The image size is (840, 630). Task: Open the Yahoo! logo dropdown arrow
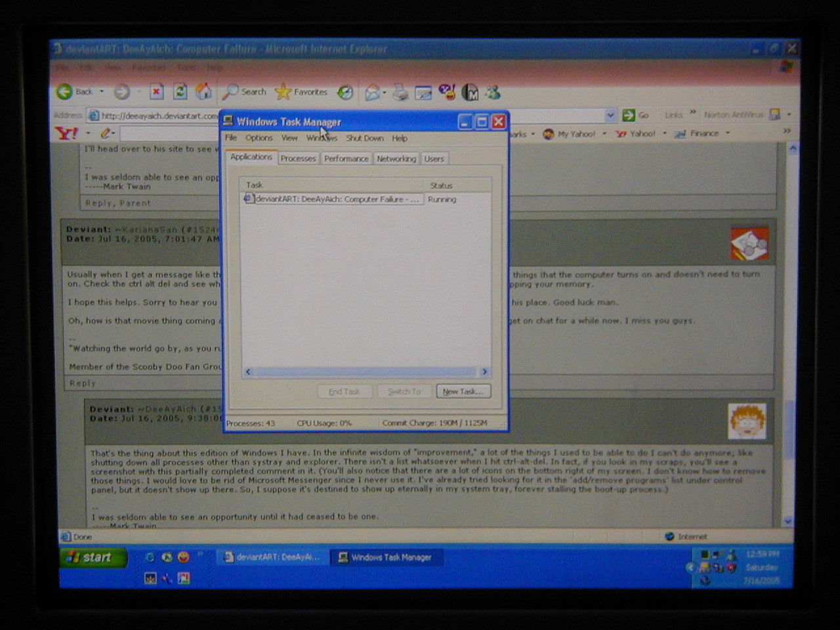tap(88, 134)
